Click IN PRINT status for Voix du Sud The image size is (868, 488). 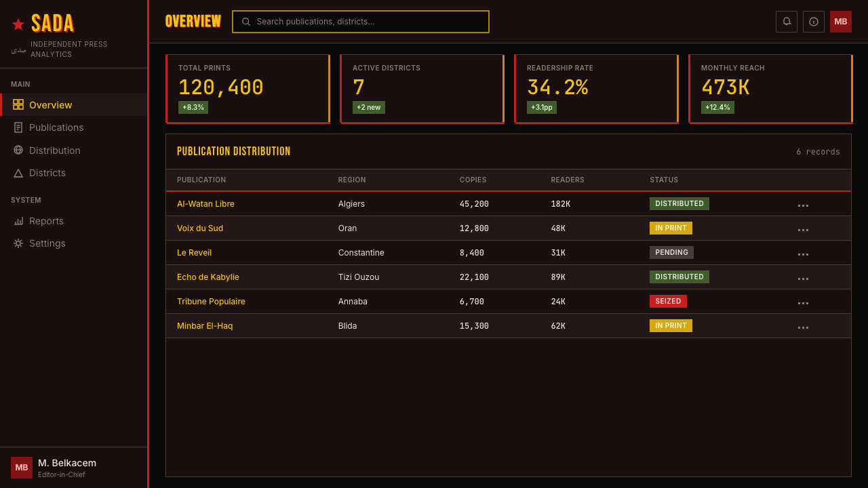[671, 228]
